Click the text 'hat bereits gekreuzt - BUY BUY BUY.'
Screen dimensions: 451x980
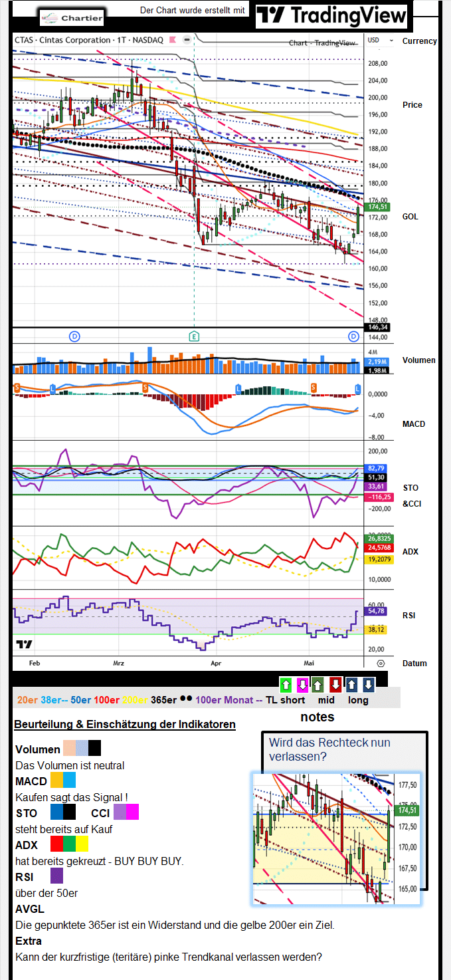click(99, 861)
